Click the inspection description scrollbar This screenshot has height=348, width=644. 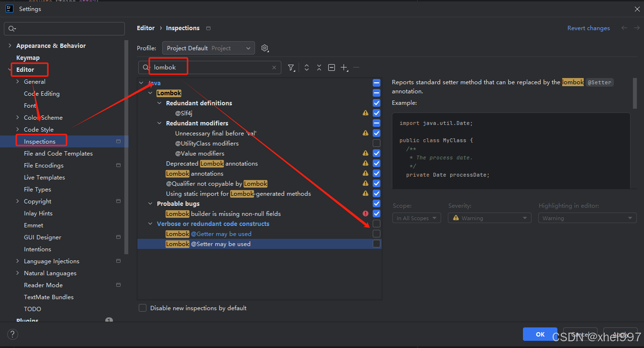[635, 93]
